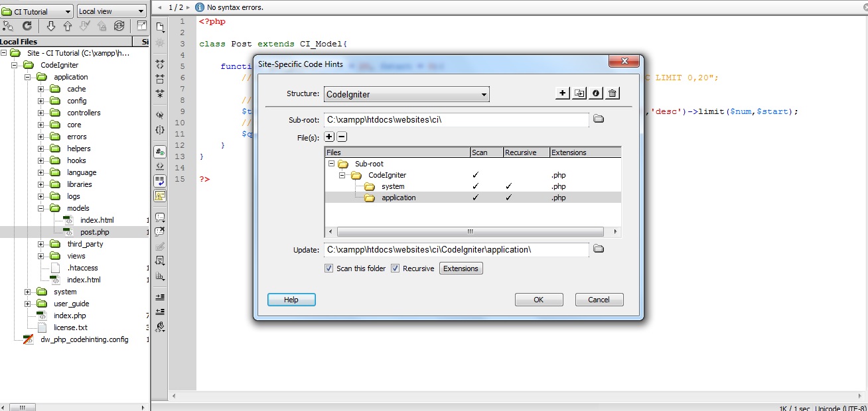The width and height of the screenshot is (868, 411).
Task: Confirm the dialog with OK
Action: (538, 299)
